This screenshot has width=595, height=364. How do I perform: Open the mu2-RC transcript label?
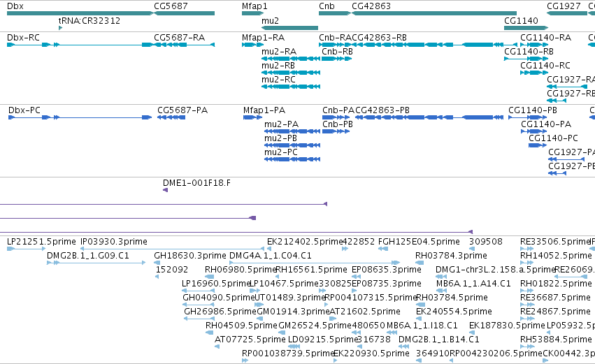[x=278, y=80]
